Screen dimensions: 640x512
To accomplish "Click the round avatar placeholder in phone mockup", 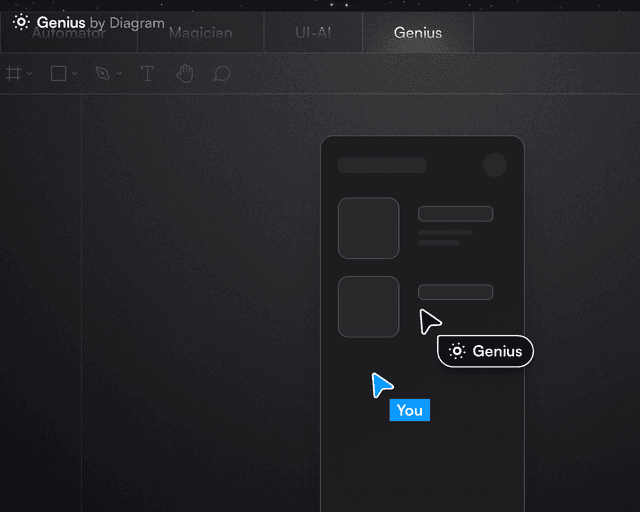I will click(x=495, y=165).
